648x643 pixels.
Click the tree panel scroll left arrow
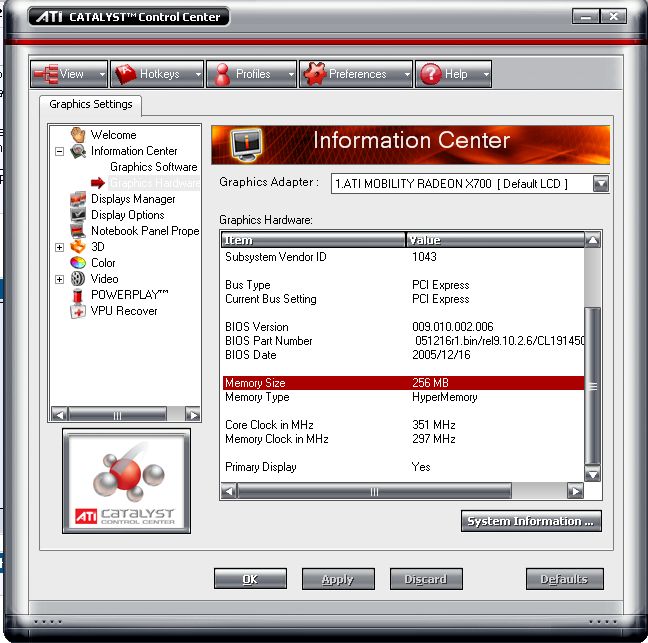(60, 414)
